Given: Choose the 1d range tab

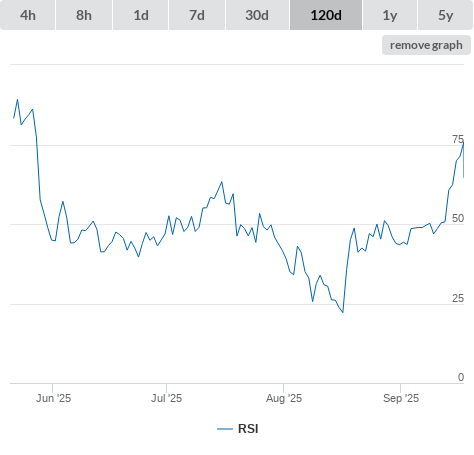Looking at the screenshot, I should (x=141, y=15).
